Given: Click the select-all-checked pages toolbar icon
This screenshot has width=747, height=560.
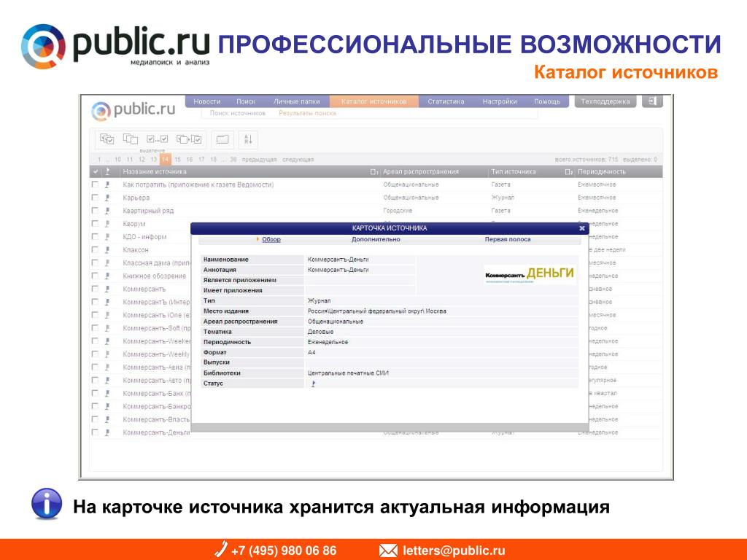Looking at the screenshot, I should [107, 139].
